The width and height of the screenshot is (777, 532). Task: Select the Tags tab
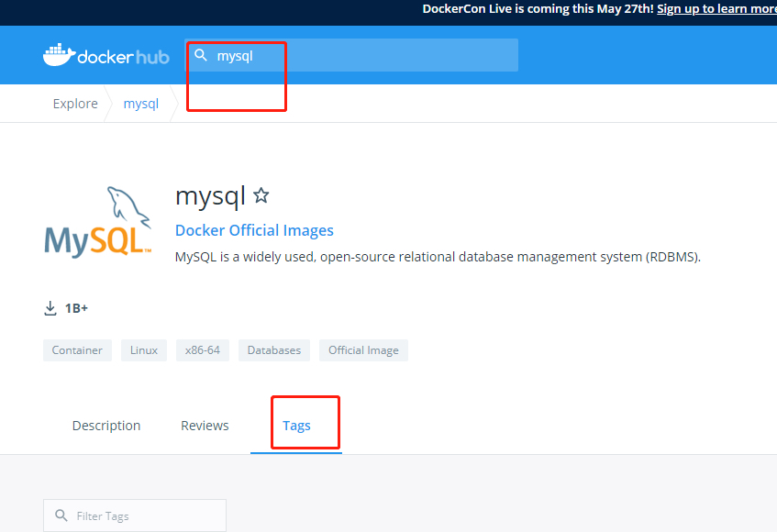(x=296, y=426)
